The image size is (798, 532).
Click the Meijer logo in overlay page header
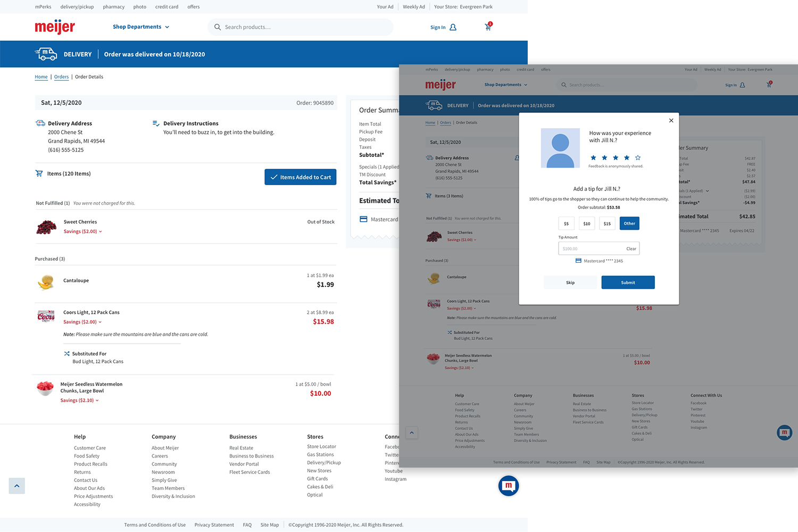pyautogui.click(x=440, y=85)
